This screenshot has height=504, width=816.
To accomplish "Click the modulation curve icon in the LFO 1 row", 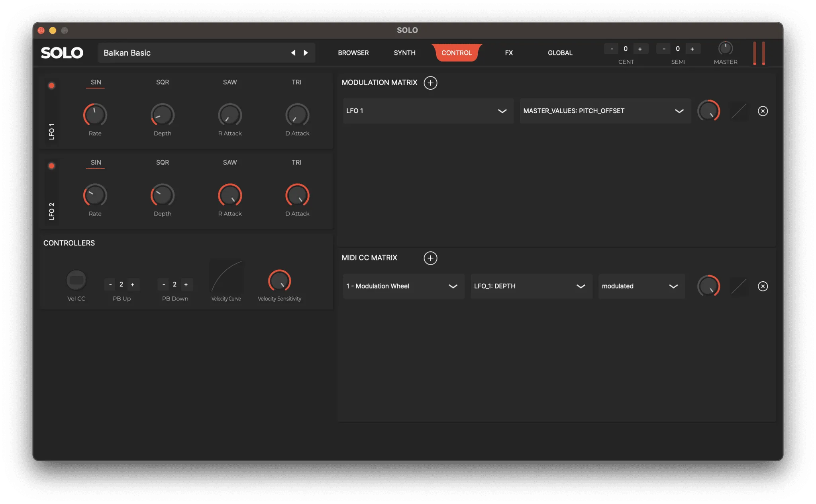I will point(739,111).
